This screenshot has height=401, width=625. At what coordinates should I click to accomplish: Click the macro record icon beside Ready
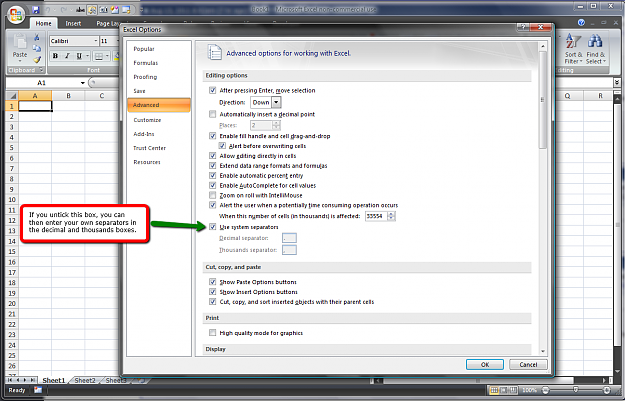[38, 390]
